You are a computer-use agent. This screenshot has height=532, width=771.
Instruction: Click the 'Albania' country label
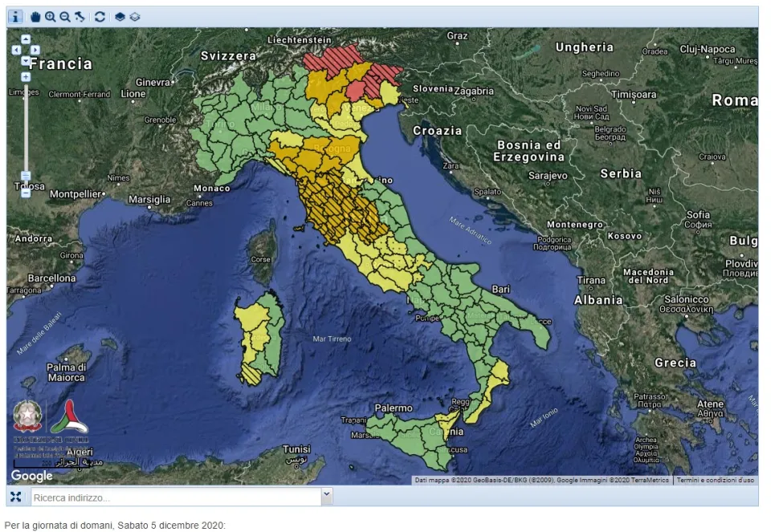click(598, 300)
